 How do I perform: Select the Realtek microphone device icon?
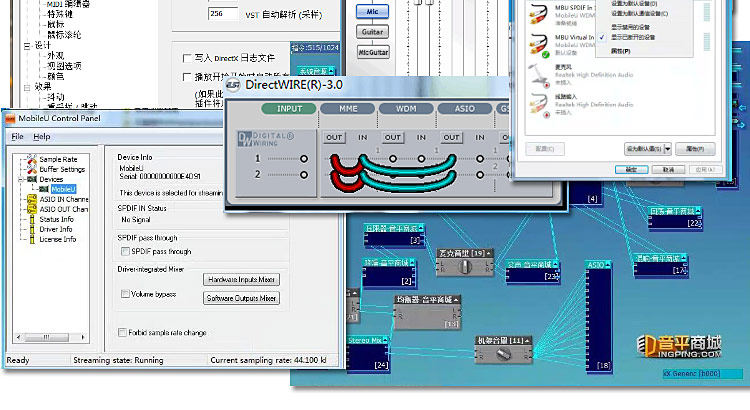coord(539,75)
